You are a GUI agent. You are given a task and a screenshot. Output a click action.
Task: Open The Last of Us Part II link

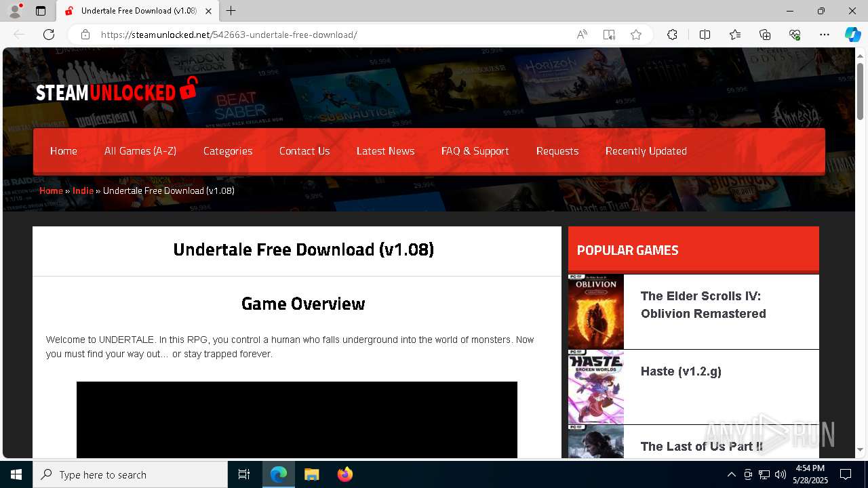tap(702, 447)
